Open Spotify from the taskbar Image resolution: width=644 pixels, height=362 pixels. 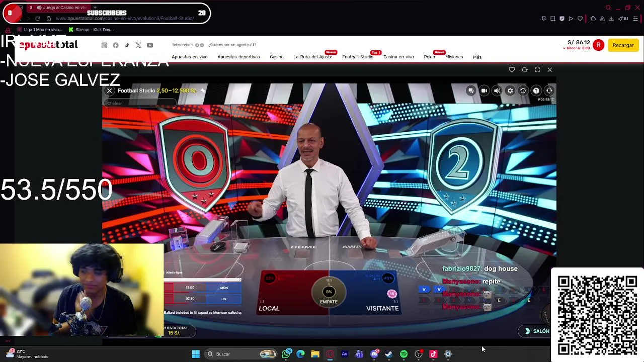(404, 354)
